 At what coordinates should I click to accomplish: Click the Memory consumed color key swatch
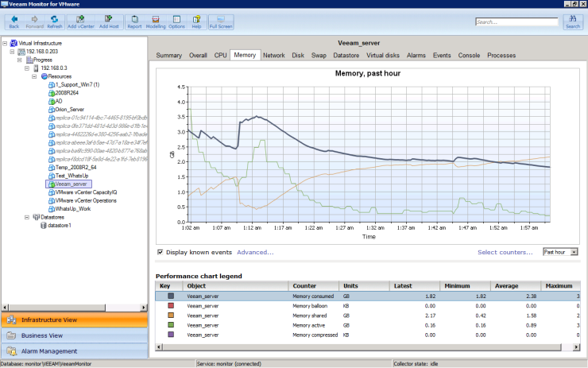click(x=171, y=296)
